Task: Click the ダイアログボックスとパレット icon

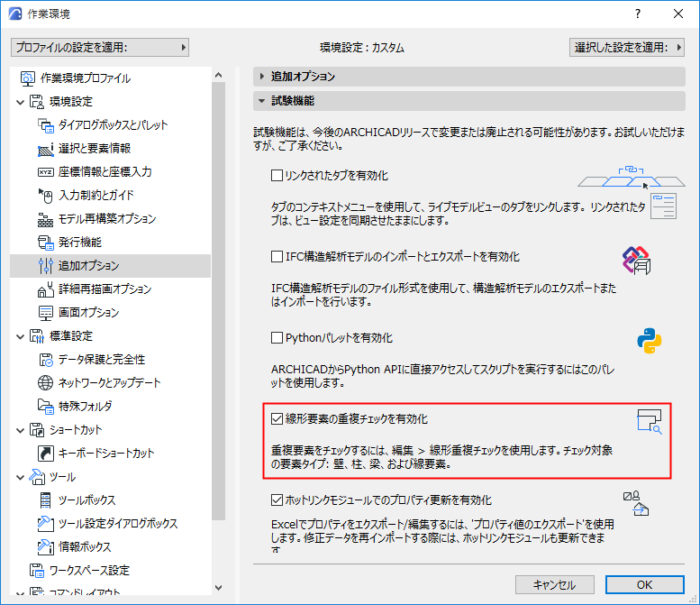Action: [x=46, y=125]
